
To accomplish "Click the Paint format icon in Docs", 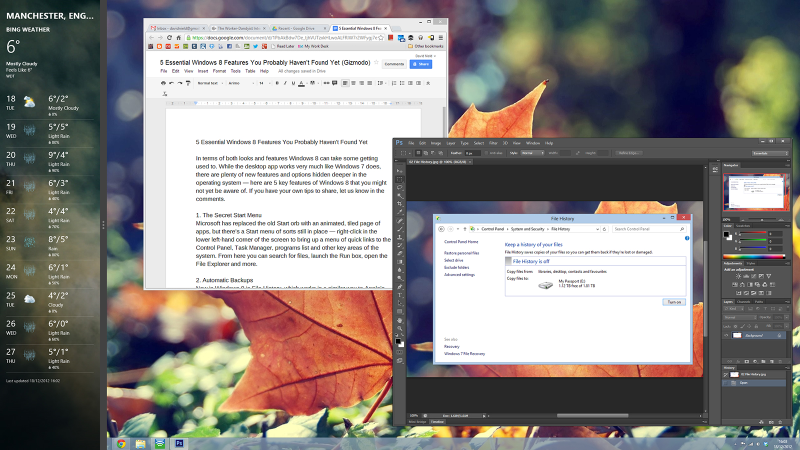I will click(188, 83).
